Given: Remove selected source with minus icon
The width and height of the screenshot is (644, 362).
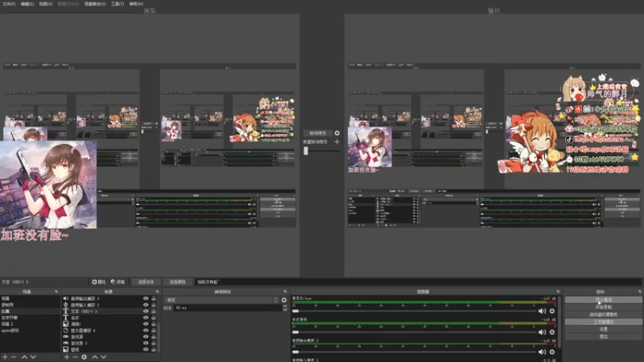Looking at the screenshot, I should pyautogui.click(x=75, y=357).
